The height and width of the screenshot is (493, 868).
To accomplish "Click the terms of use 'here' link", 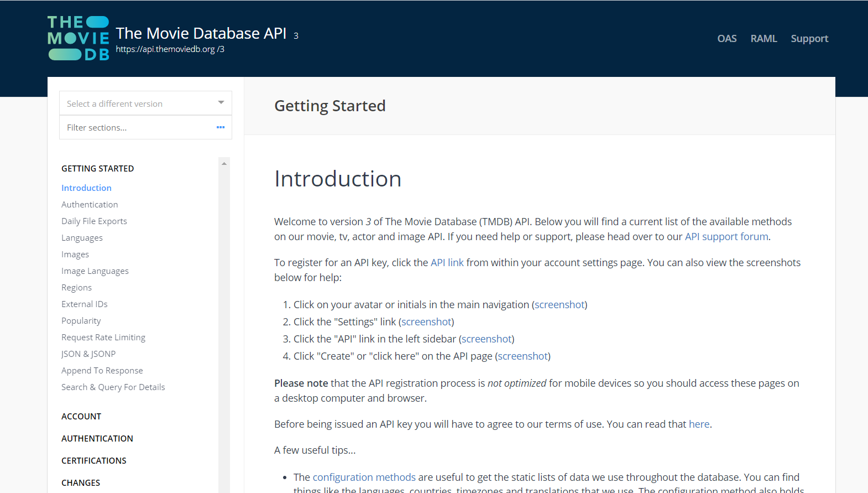I will [699, 424].
